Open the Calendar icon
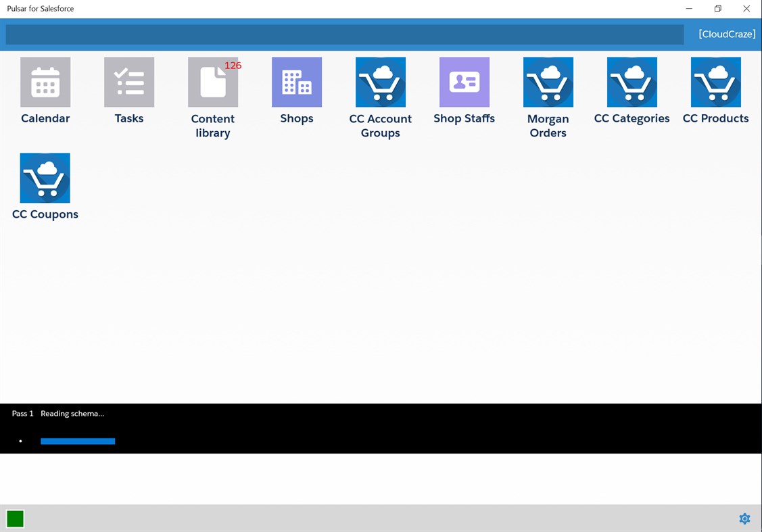Viewport: 762px width, 532px height. click(x=45, y=81)
